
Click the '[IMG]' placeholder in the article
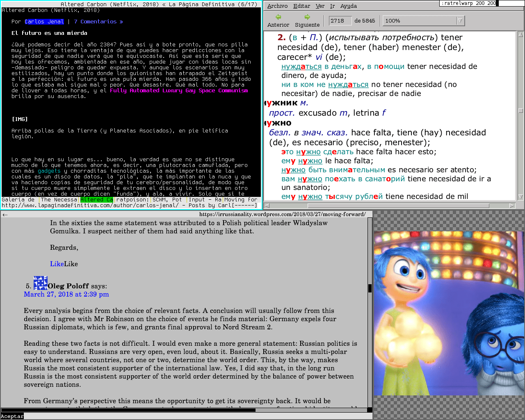[x=20, y=119]
